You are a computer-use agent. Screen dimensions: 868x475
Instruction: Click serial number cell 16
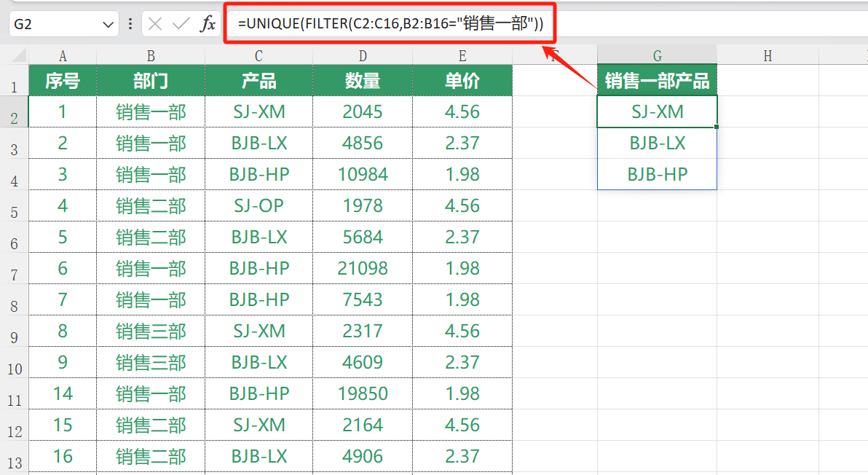[x=63, y=456]
